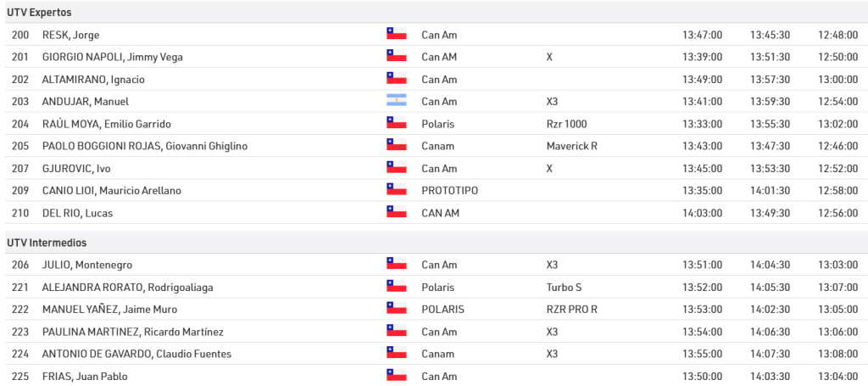Click the flag beside FRIAS, Juan Pablo
868x386 pixels.
click(x=396, y=376)
